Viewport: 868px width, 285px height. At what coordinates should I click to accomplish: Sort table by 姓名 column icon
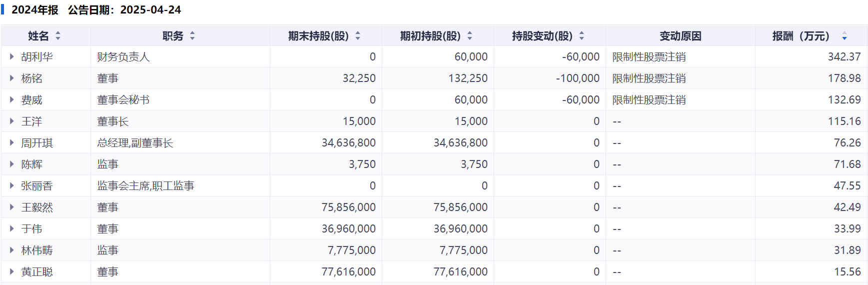[x=58, y=36]
